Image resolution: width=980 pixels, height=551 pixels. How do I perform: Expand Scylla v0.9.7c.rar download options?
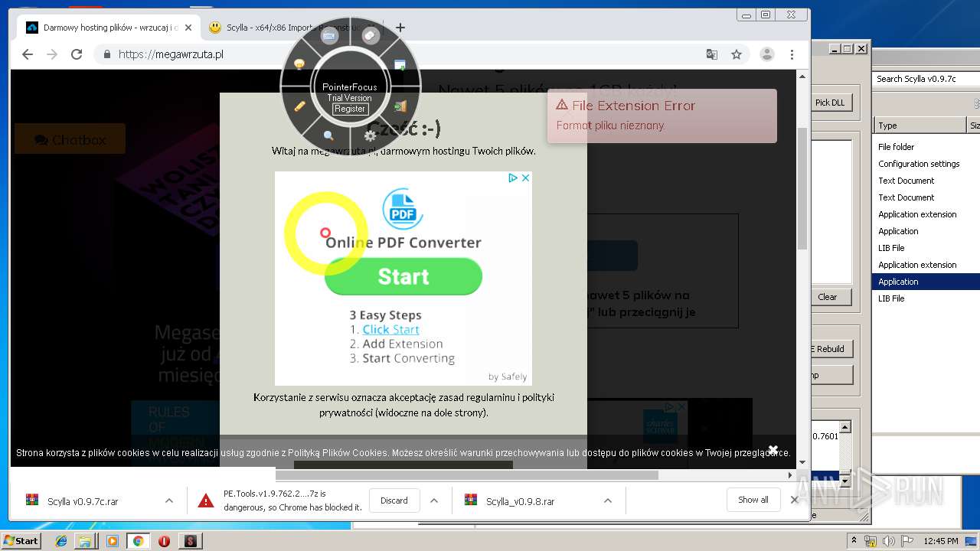(168, 500)
